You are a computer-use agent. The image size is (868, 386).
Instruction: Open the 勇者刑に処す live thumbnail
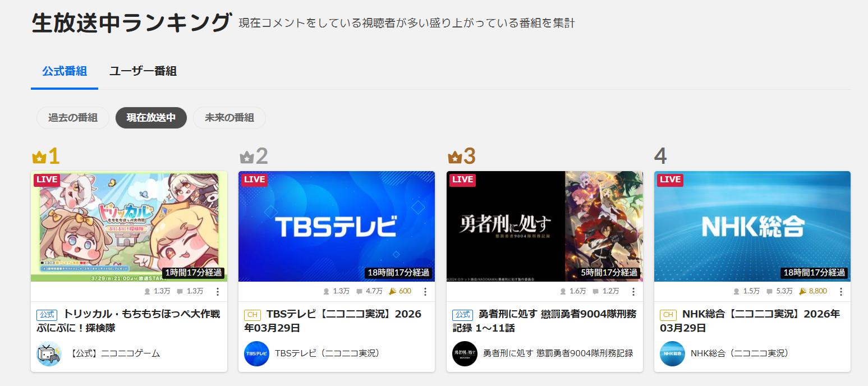[x=545, y=226]
